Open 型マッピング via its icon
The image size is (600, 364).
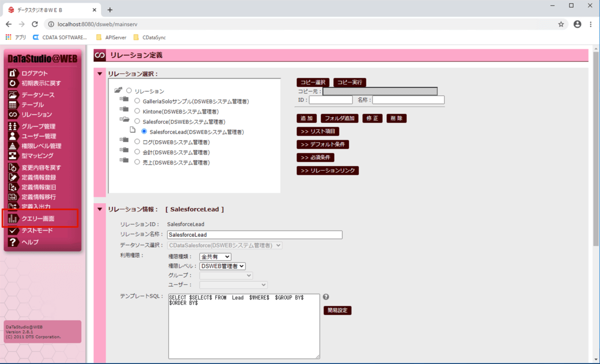click(x=13, y=156)
